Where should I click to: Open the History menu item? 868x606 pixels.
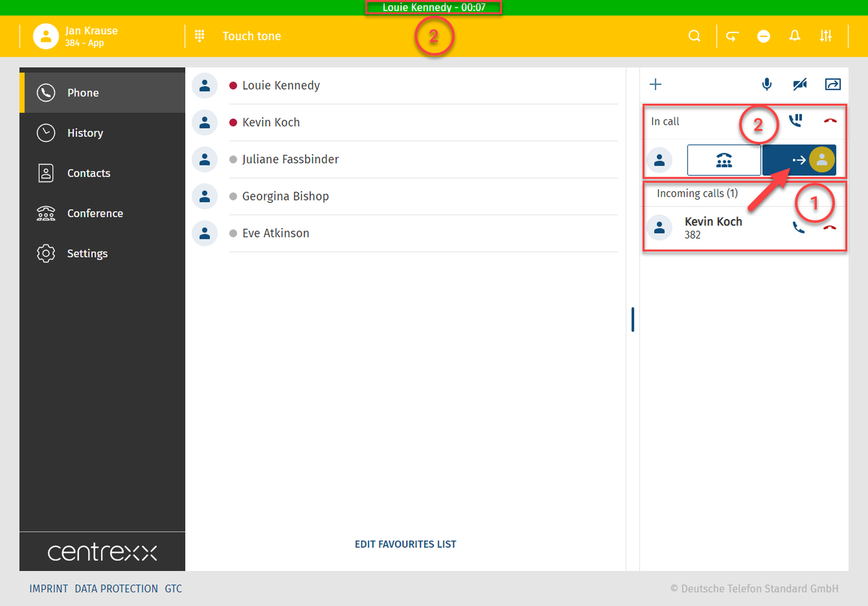tap(85, 133)
